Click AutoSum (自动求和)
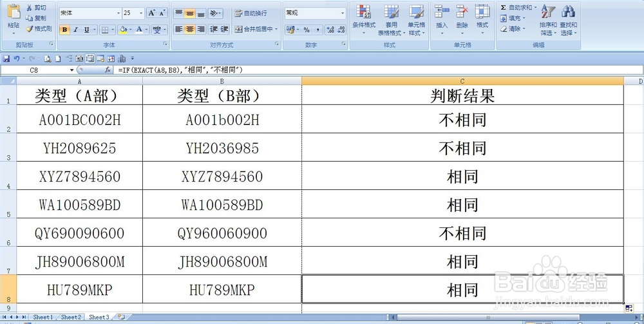This screenshot has width=644, height=324. point(518,7)
